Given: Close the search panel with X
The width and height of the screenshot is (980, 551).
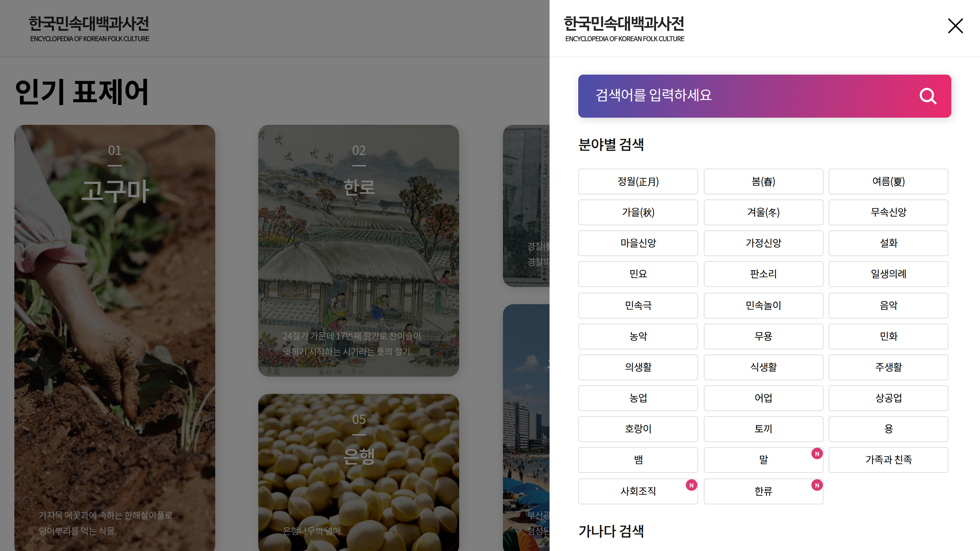Looking at the screenshot, I should point(955,26).
